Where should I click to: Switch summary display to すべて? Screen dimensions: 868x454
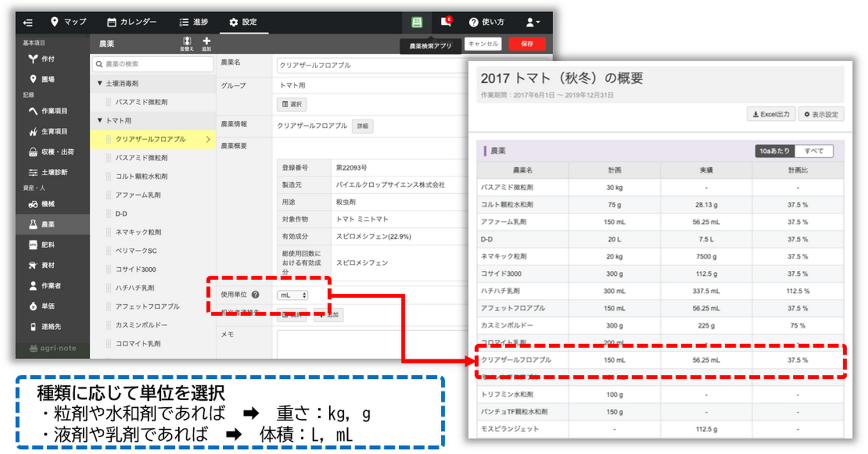tap(815, 150)
